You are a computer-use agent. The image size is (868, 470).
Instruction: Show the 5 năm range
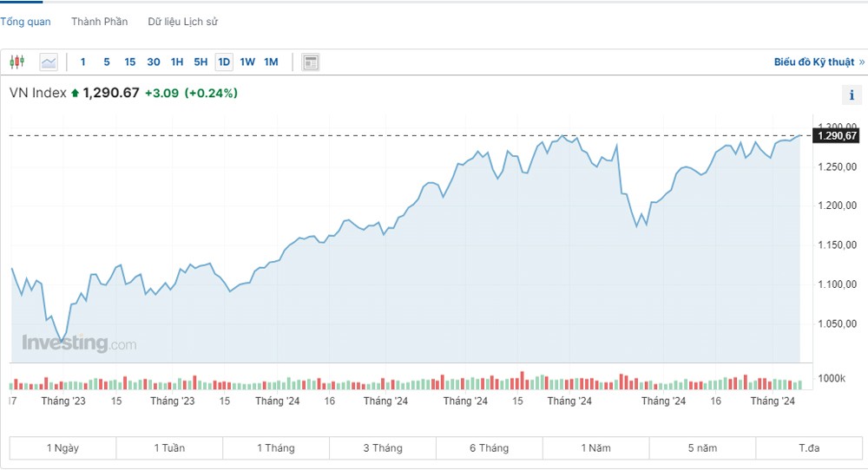point(702,448)
